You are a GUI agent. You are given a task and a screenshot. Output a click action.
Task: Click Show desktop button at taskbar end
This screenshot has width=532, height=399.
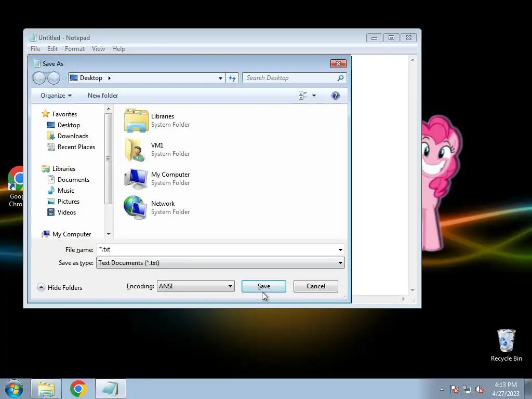tap(528, 389)
